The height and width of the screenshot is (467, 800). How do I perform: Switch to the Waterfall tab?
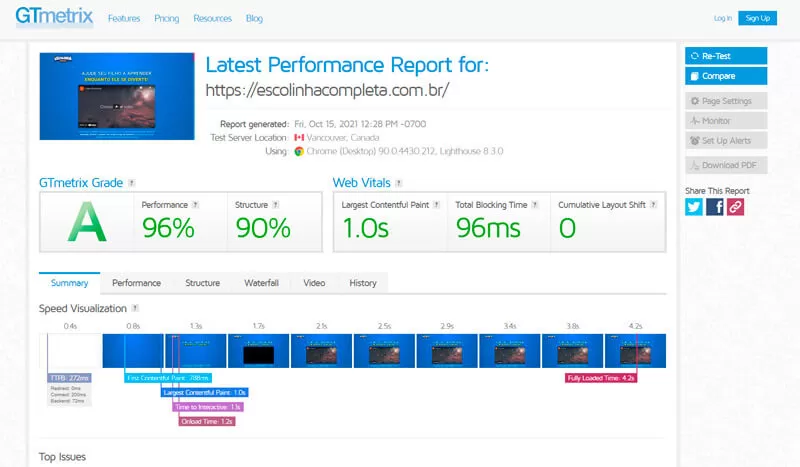261,283
